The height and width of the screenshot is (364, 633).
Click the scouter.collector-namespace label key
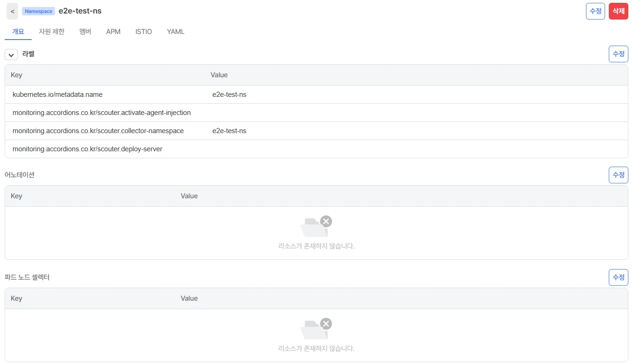(x=98, y=131)
